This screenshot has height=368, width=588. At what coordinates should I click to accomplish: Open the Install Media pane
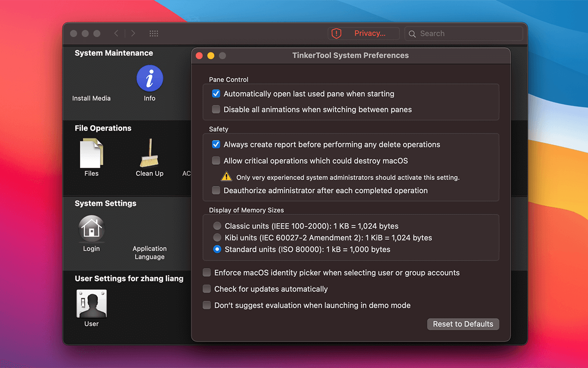tap(92, 98)
